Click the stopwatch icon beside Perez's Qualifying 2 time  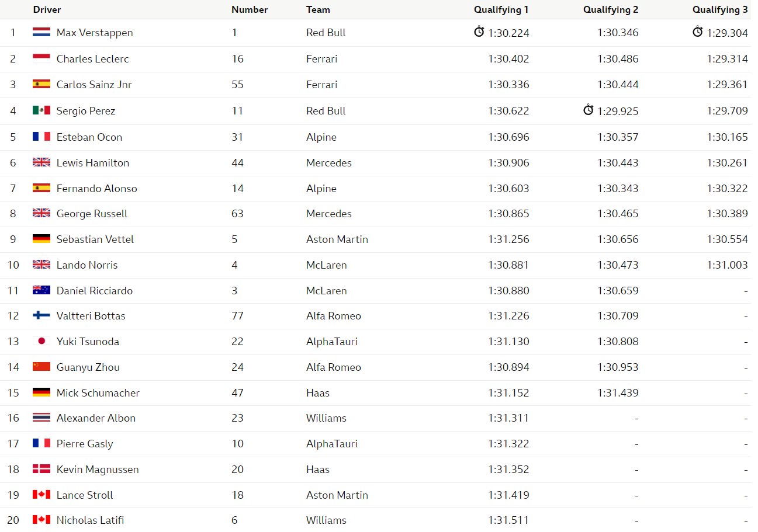588,110
